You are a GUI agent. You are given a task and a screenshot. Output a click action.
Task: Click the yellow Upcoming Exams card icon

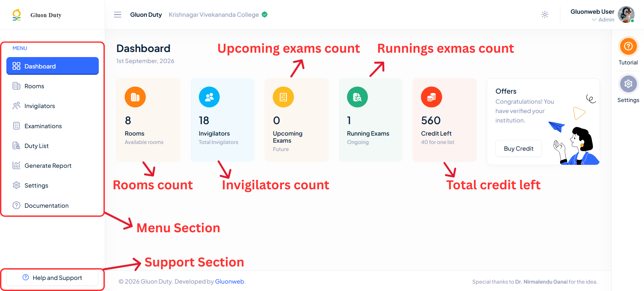click(x=283, y=97)
